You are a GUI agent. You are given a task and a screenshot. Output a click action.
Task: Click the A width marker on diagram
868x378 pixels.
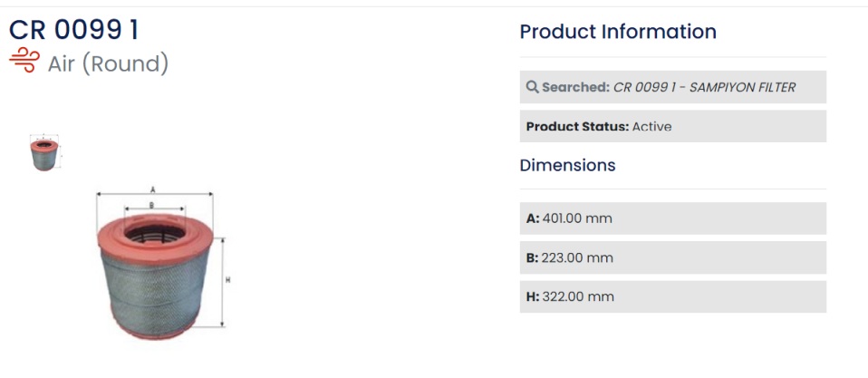[153, 189]
